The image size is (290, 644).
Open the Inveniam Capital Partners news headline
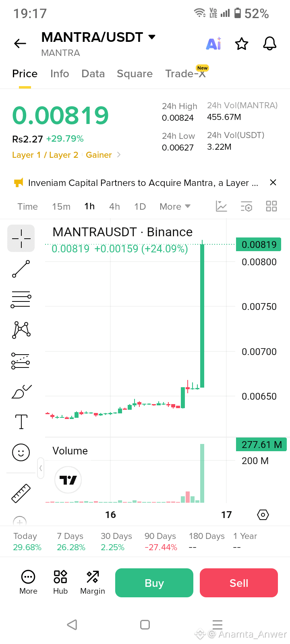(143, 183)
